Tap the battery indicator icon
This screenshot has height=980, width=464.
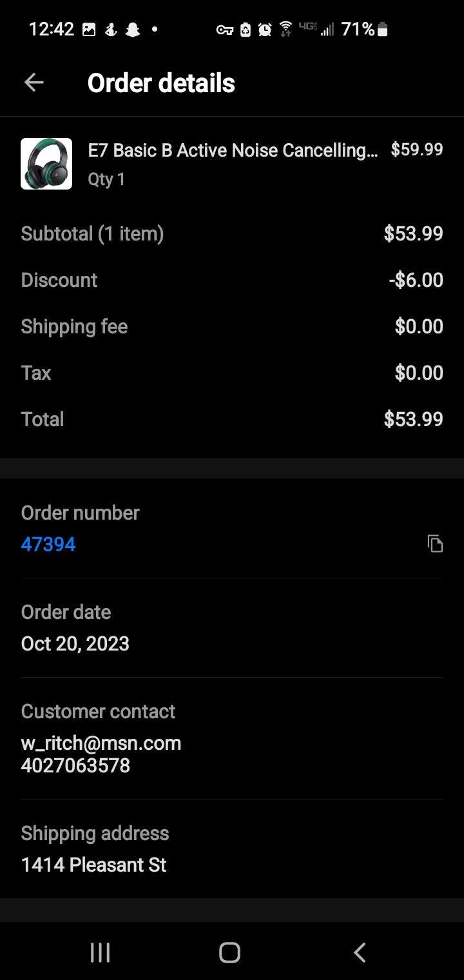point(383,29)
